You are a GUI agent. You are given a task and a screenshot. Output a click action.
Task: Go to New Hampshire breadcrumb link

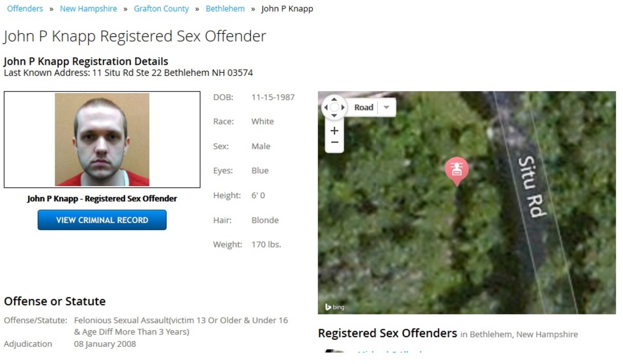88,9
